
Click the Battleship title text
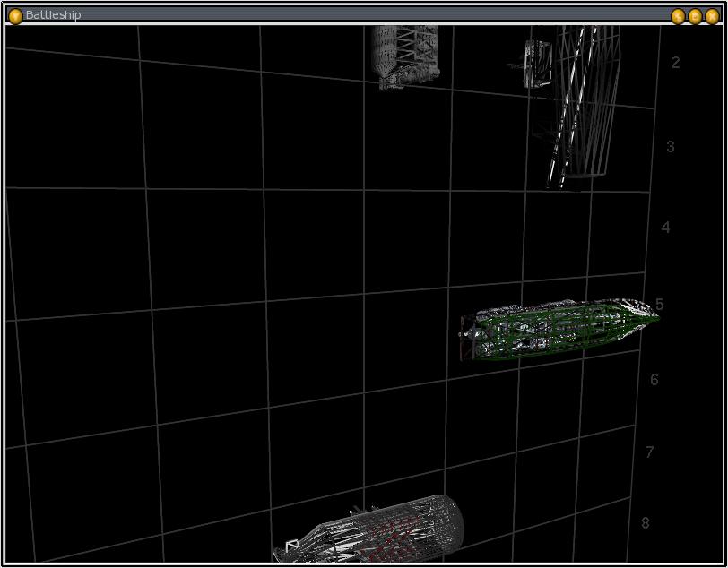coord(54,15)
